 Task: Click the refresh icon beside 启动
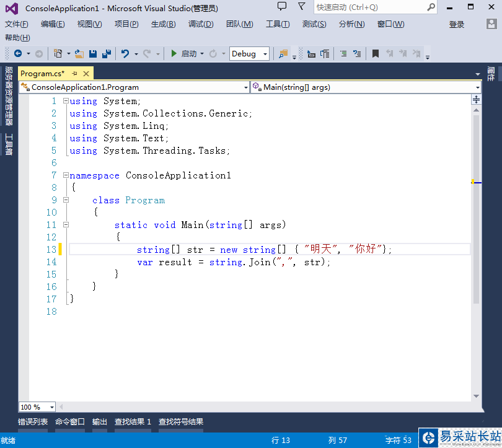pos(213,54)
